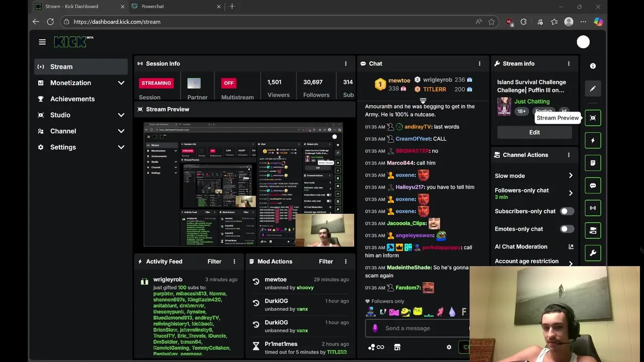
Task: Click porkslappappy username in chat
Action: (x=442, y=247)
